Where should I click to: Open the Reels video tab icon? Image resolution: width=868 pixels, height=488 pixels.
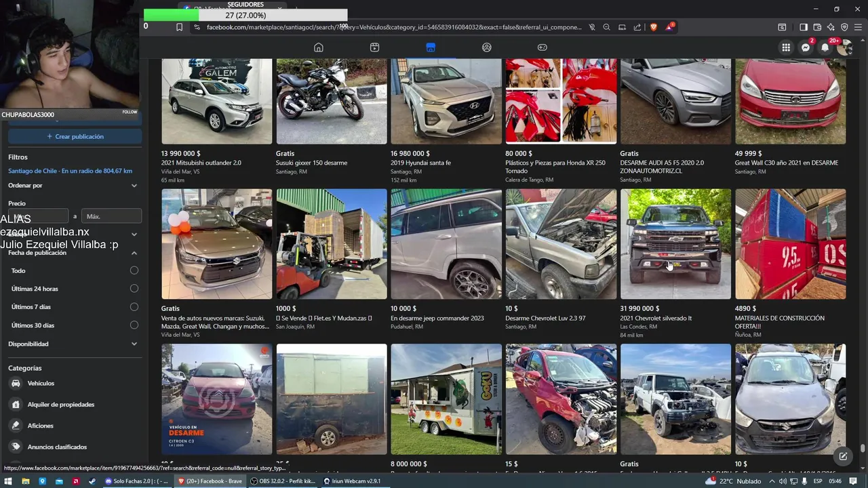[x=374, y=47]
